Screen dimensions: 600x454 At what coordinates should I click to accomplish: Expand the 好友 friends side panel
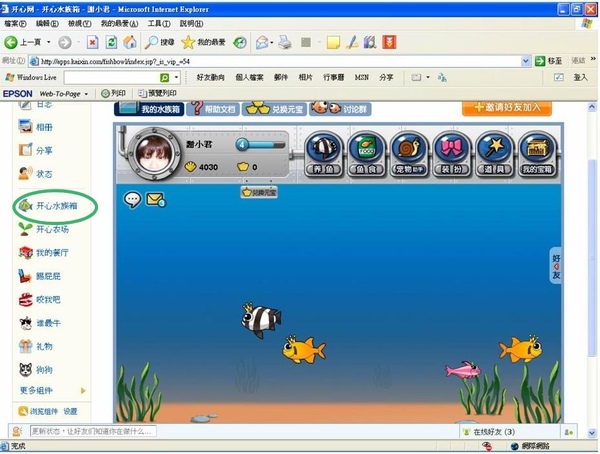[556, 266]
